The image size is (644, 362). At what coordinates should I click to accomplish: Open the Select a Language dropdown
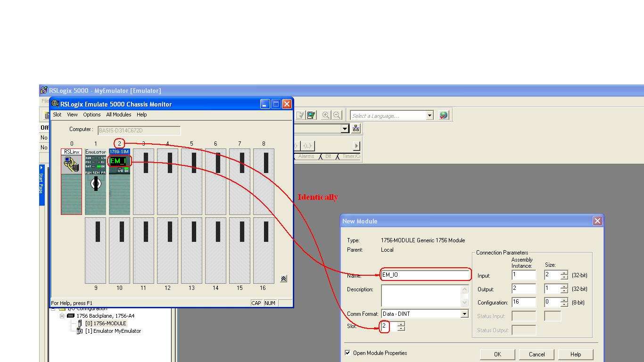click(x=429, y=115)
